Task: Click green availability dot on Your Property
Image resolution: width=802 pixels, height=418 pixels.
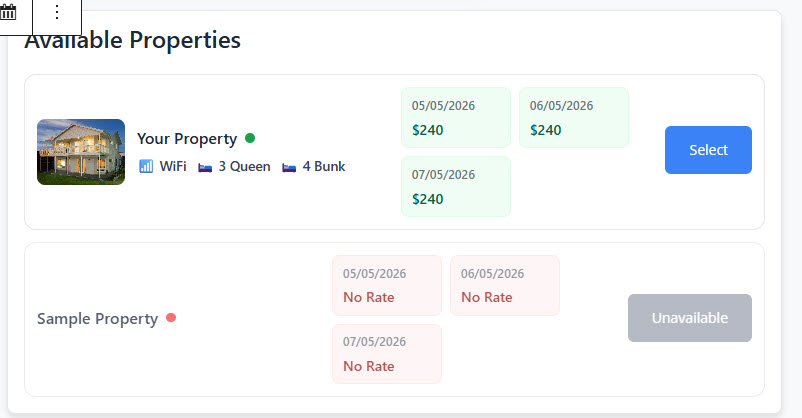Action: coord(250,138)
